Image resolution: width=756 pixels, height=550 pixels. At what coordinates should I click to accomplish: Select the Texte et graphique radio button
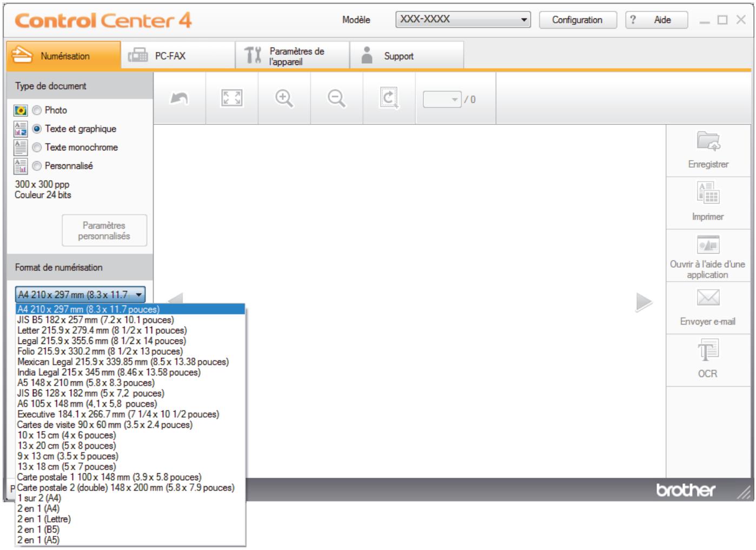pos(37,129)
